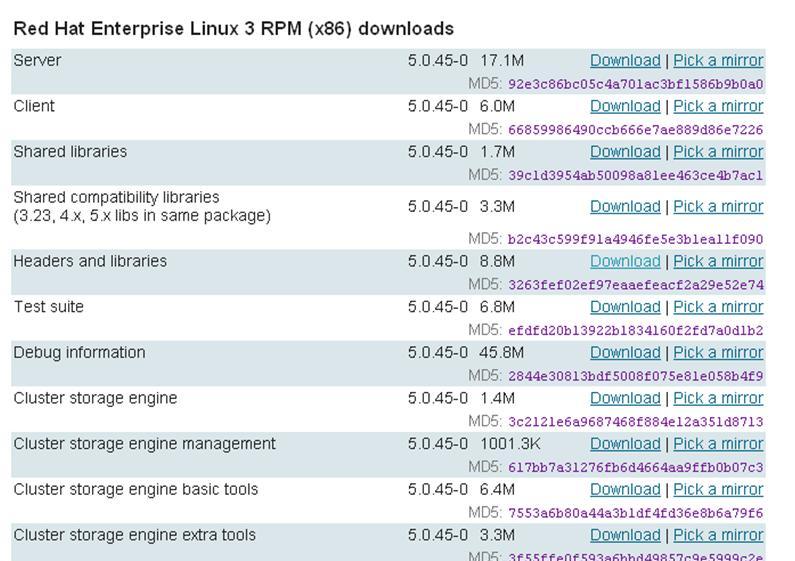This screenshot has width=795, height=561.
Task: Pick a mirror for Test suite
Action: [x=718, y=307]
